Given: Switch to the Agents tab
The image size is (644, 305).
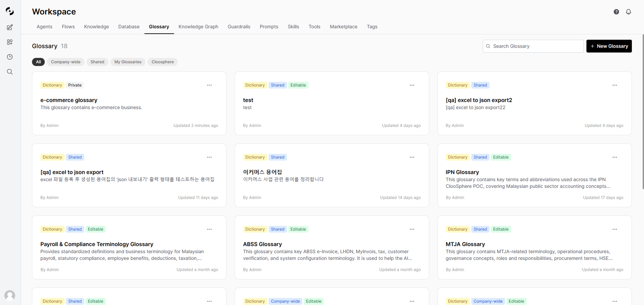Looking at the screenshot, I should [x=44, y=27].
